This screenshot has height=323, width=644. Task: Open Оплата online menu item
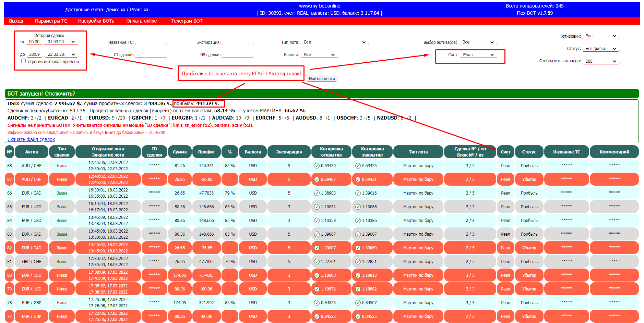click(142, 21)
